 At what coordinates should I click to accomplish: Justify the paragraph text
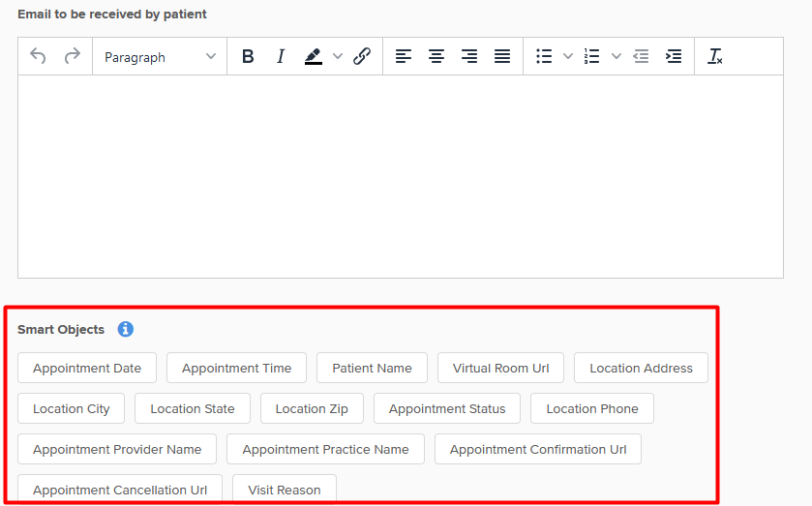pyautogui.click(x=502, y=56)
